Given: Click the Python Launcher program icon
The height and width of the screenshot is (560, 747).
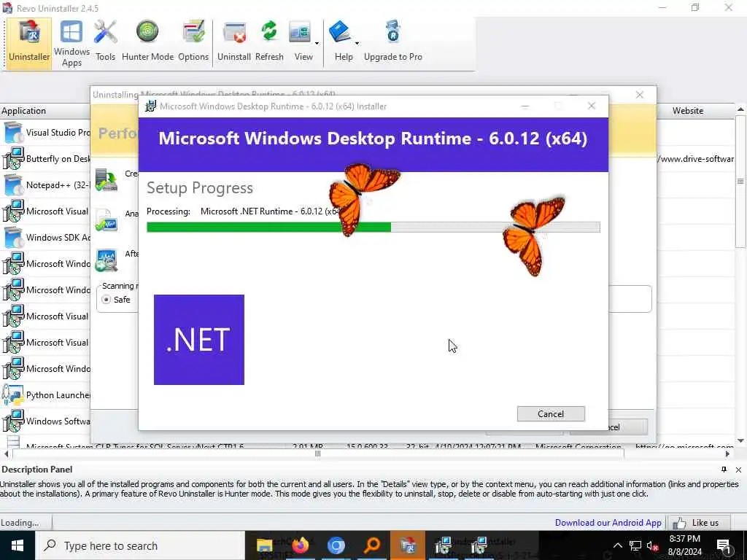Looking at the screenshot, I should (13, 394).
